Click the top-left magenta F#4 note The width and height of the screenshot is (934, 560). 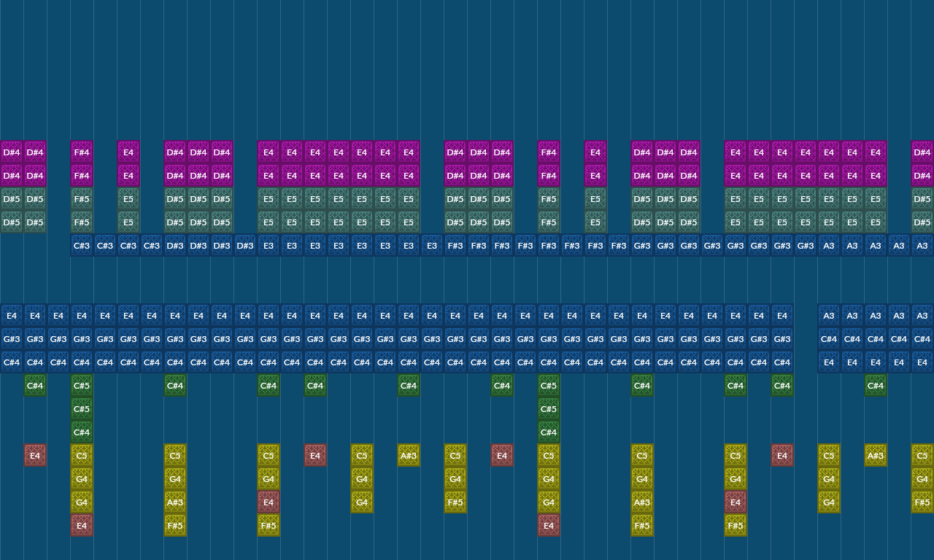pos(81,152)
